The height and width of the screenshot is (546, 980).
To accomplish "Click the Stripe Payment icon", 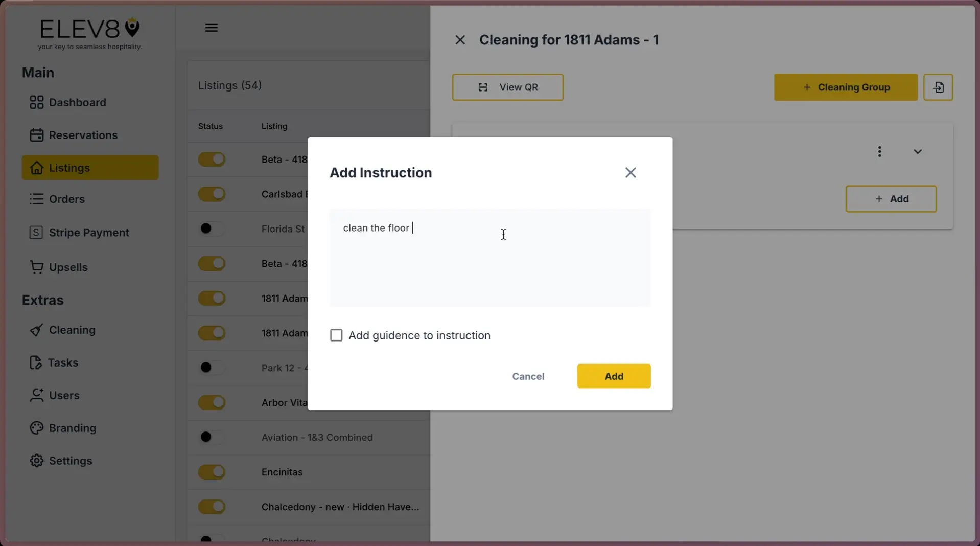I will tap(36, 232).
